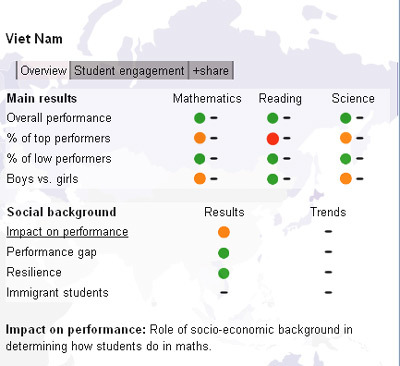
Task: Click orange dot for Science top performers
Action: pyautogui.click(x=346, y=138)
